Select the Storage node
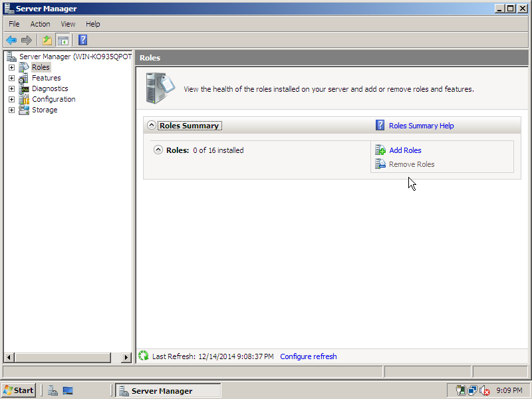Screen dimensions: 532x399 click(x=45, y=110)
